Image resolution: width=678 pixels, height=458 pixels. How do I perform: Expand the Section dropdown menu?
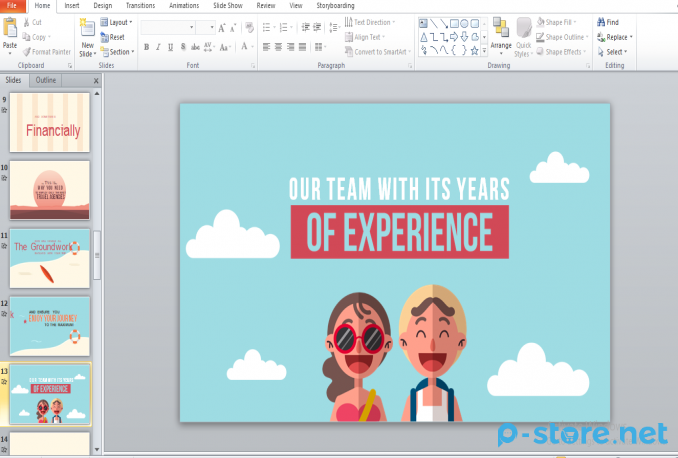[118, 52]
